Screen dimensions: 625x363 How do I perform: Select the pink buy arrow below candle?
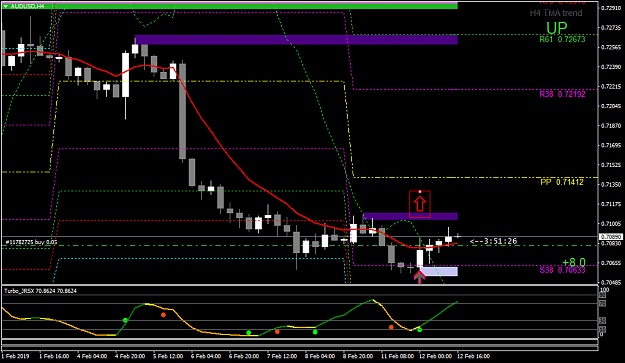(419, 276)
